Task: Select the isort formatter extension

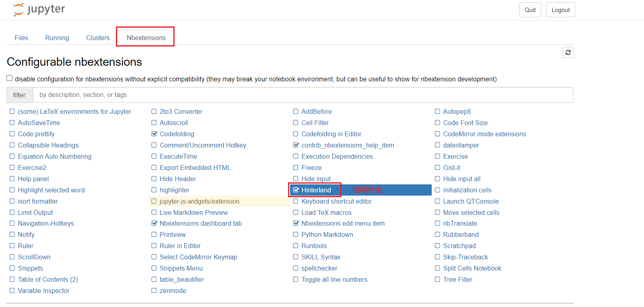Action: (x=38, y=201)
